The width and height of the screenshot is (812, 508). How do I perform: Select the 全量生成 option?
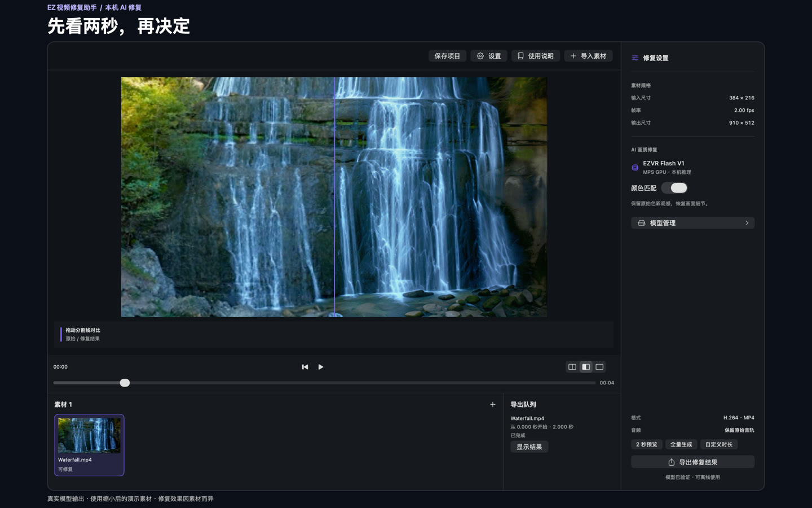point(681,444)
